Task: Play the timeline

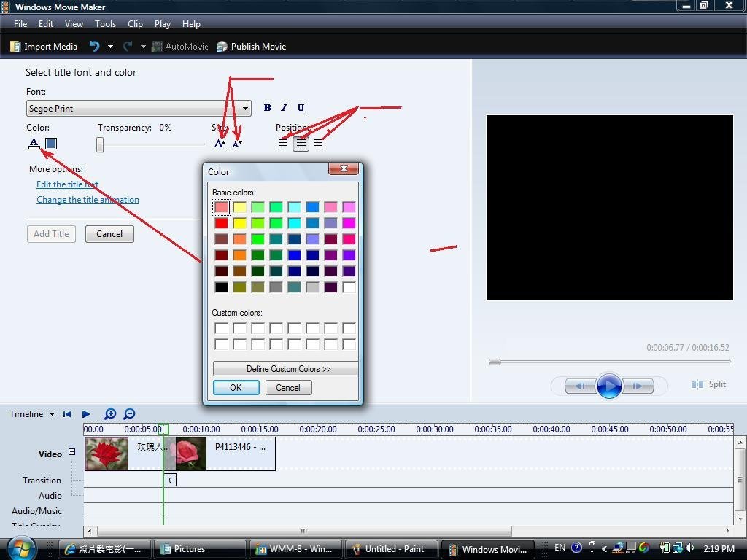Action: 86,414
